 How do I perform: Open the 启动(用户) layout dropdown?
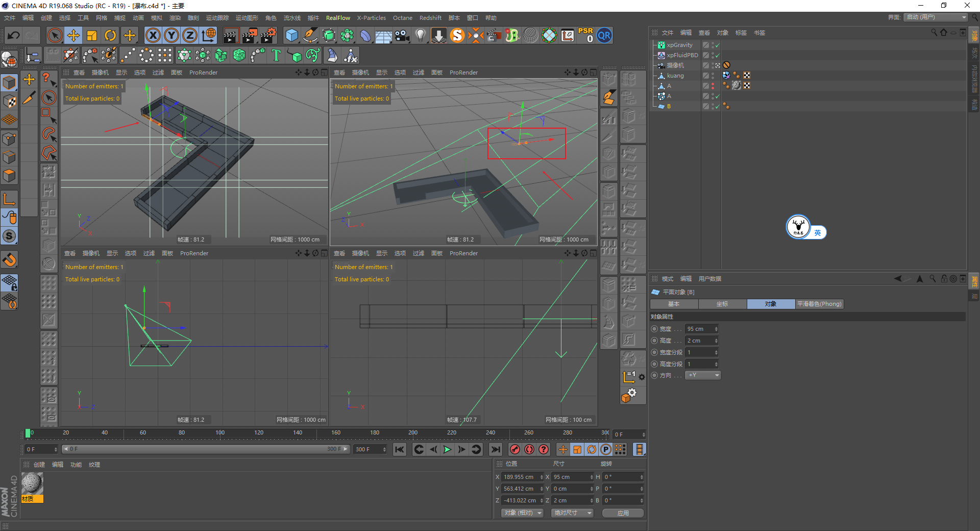point(936,17)
